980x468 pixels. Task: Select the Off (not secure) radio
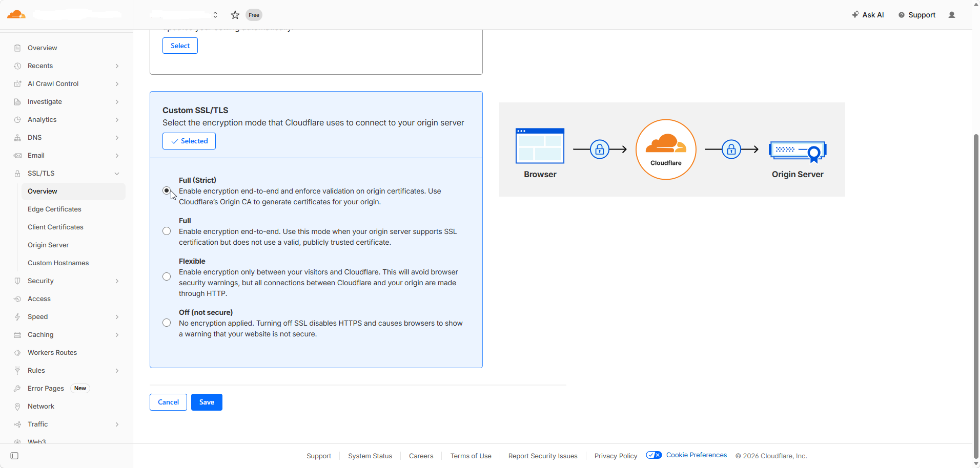pos(167,323)
